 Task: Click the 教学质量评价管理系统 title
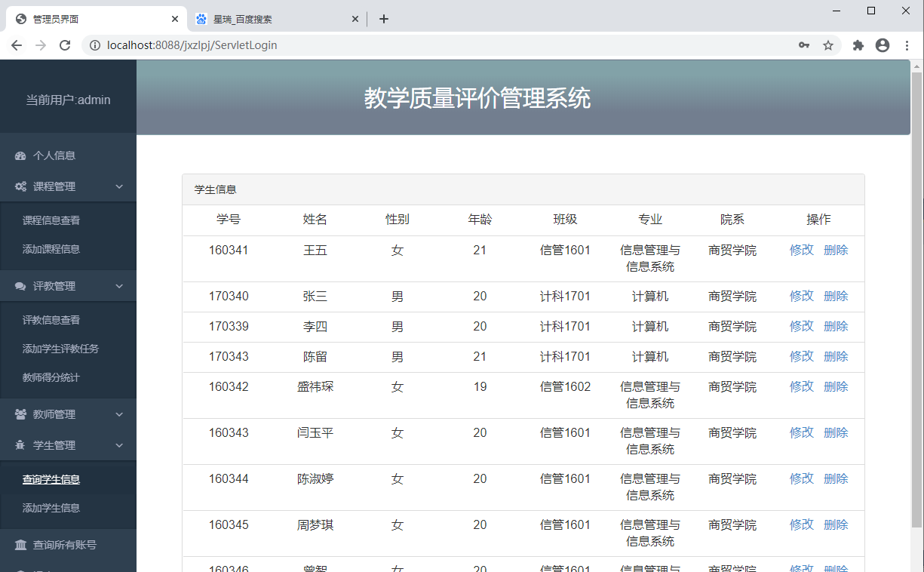pos(477,98)
